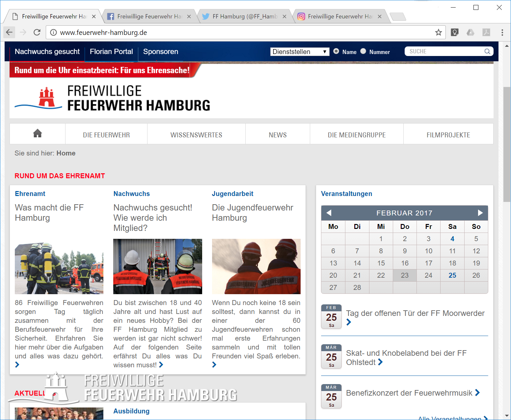Open the WISSENSWERTES navigation menu
Viewport: 511px width, 420px height.
[x=196, y=135]
